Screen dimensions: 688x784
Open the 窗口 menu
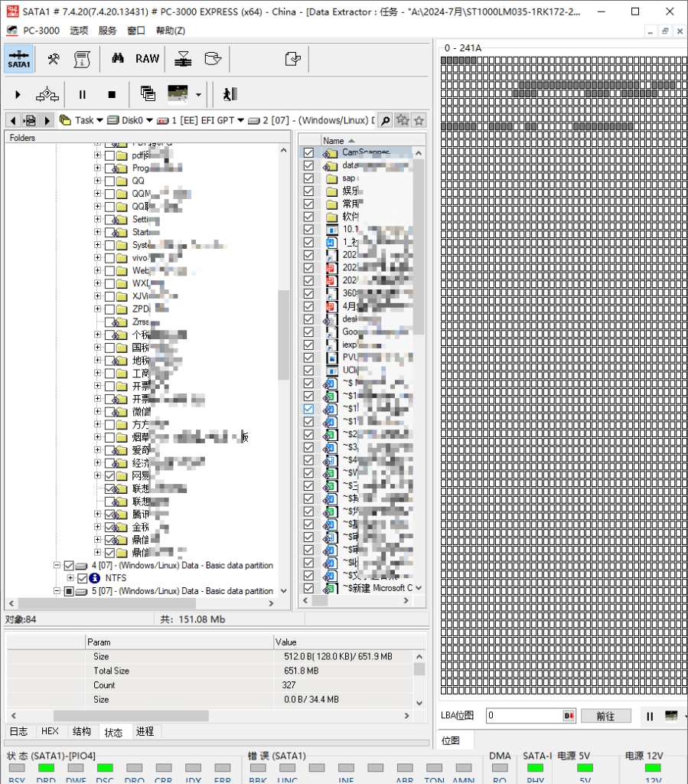pos(136,31)
